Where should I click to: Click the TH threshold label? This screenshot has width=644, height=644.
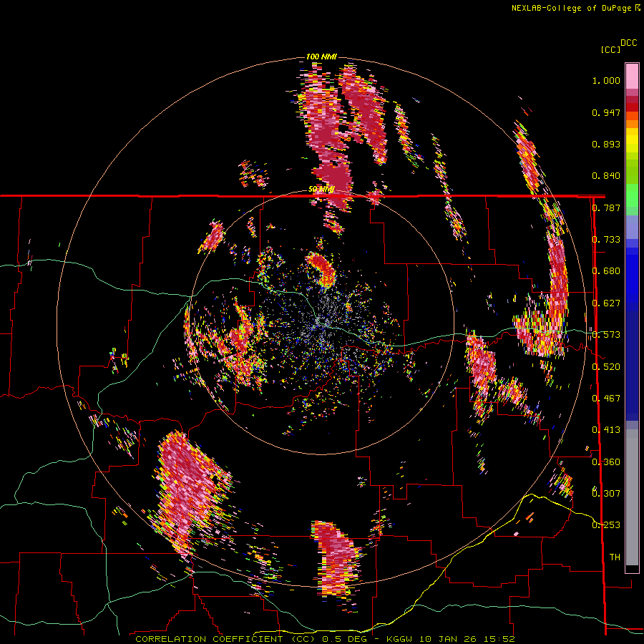click(x=615, y=557)
